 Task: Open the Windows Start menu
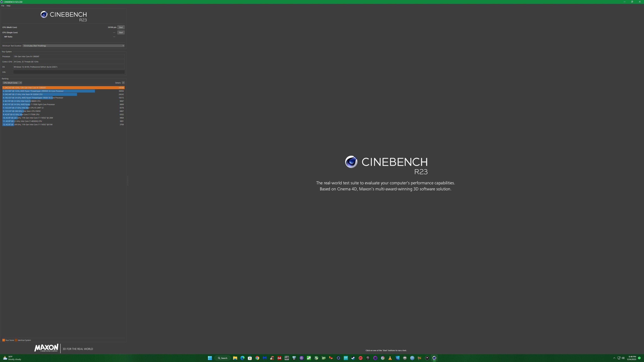(x=210, y=358)
